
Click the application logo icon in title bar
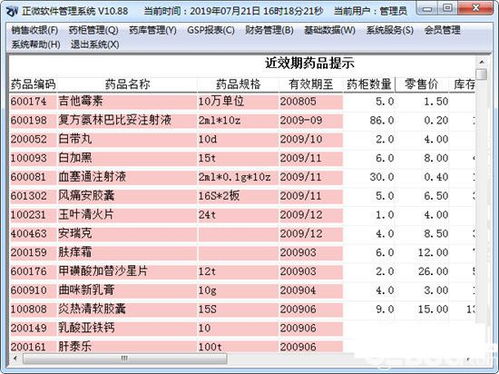(x=12, y=11)
